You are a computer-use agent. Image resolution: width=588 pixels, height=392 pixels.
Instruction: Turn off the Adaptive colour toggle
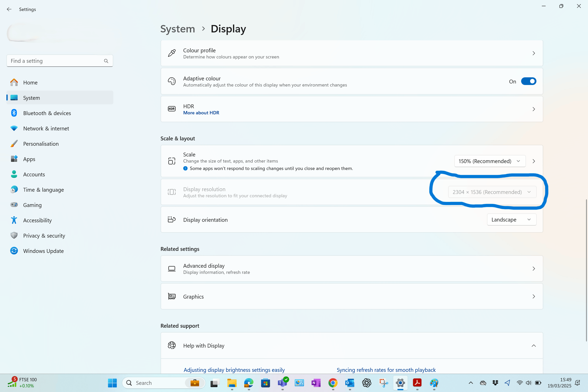click(x=529, y=81)
